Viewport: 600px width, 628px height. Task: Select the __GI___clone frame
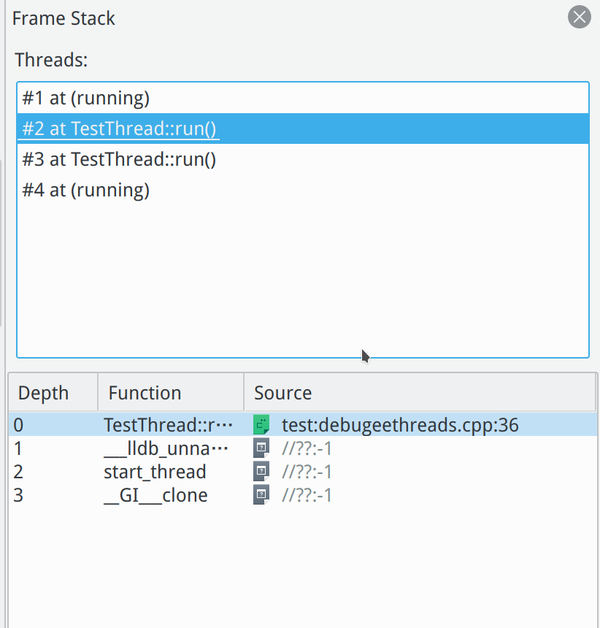pyautogui.click(x=156, y=495)
